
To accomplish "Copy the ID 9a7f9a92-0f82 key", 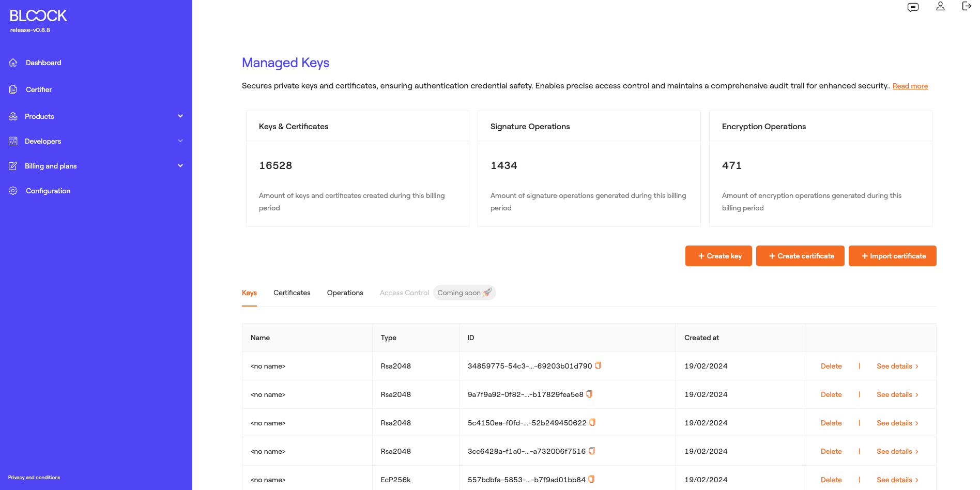I will tap(589, 394).
